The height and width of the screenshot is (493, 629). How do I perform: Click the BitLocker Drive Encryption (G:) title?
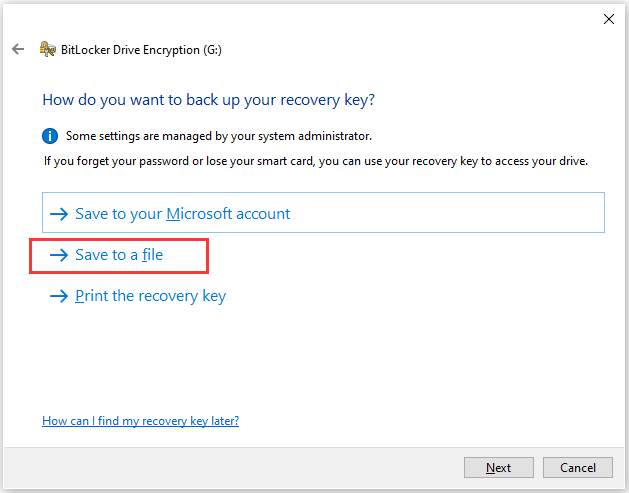point(141,50)
